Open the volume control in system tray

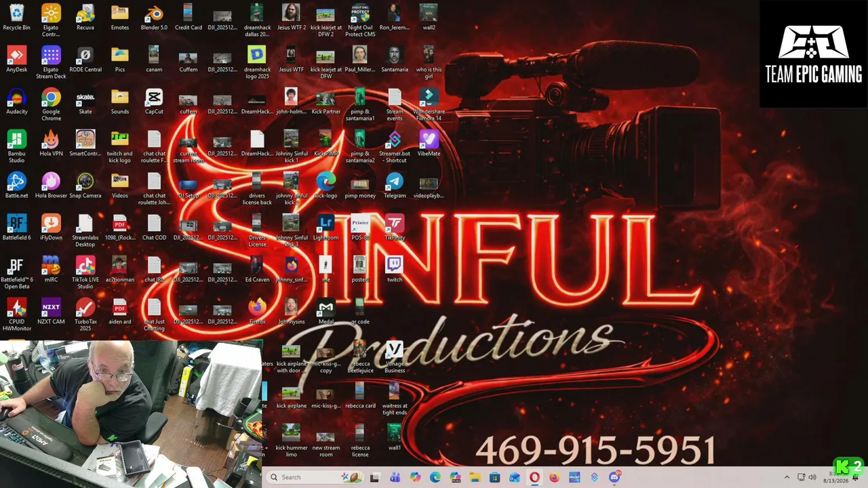click(813, 477)
